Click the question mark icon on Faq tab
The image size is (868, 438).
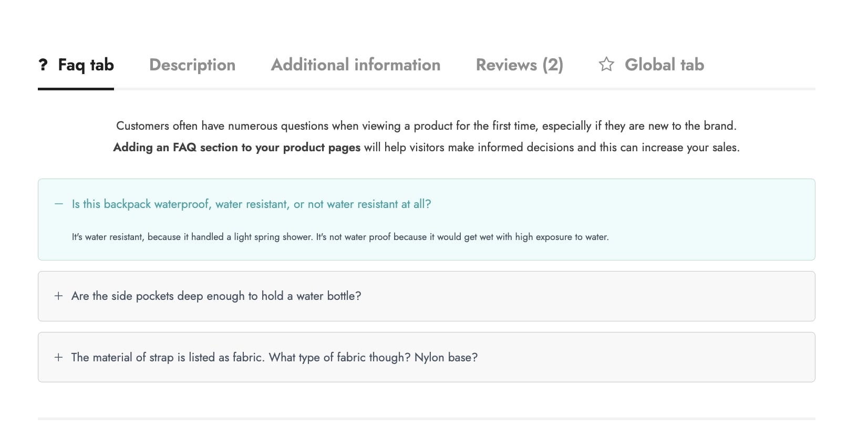click(x=43, y=65)
